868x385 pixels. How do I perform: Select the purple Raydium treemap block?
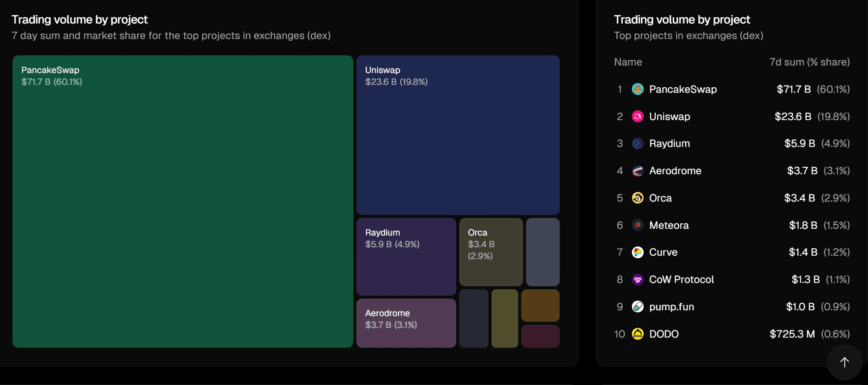point(406,257)
